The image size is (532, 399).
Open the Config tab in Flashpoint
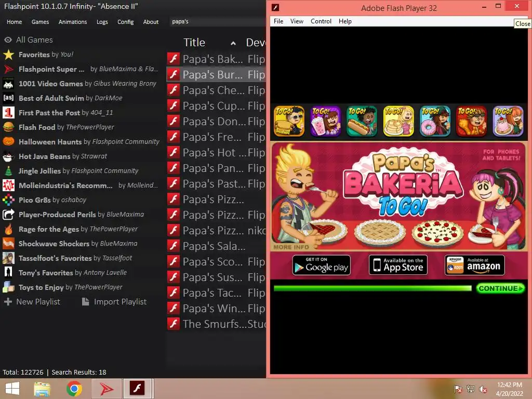tap(126, 22)
